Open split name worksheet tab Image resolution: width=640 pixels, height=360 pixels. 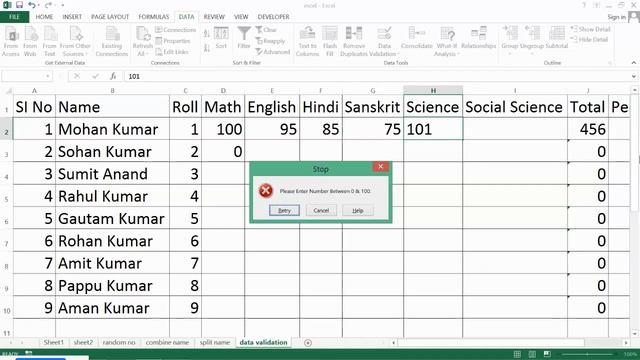[215, 342]
